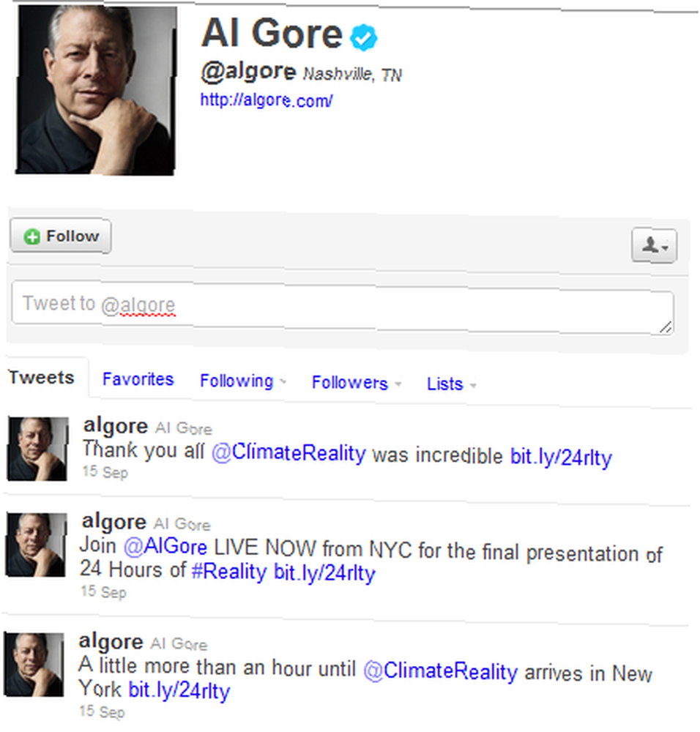Image resolution: width=700 pixels, height=732 pixels.
Task: Follow Al Gore with the Follow button
Action: click(x=61, y=236)
